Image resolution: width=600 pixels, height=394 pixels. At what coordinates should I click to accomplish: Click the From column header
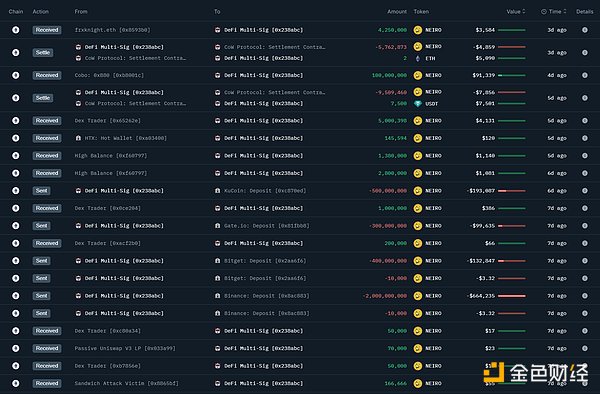81,11
